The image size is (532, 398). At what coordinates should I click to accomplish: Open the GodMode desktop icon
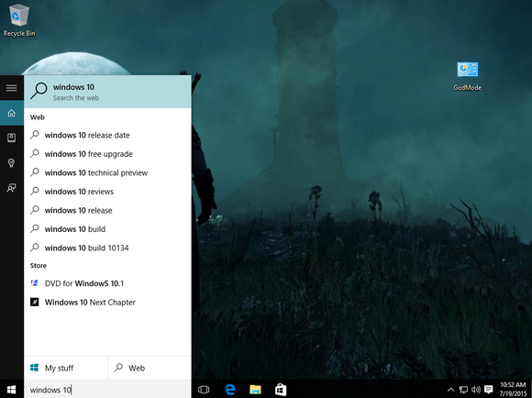click(x=467, y=76)
